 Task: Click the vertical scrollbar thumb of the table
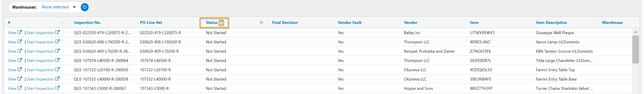(x=635, y=49)
